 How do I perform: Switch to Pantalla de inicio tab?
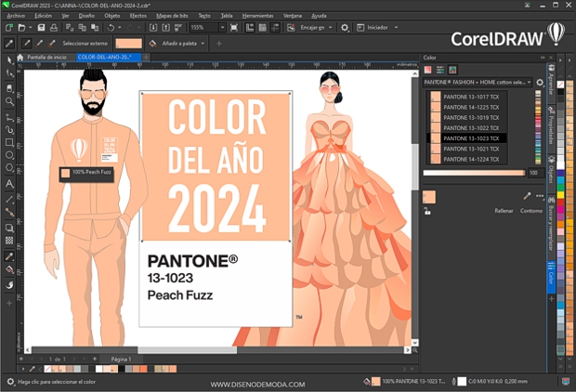pos(46,58)
